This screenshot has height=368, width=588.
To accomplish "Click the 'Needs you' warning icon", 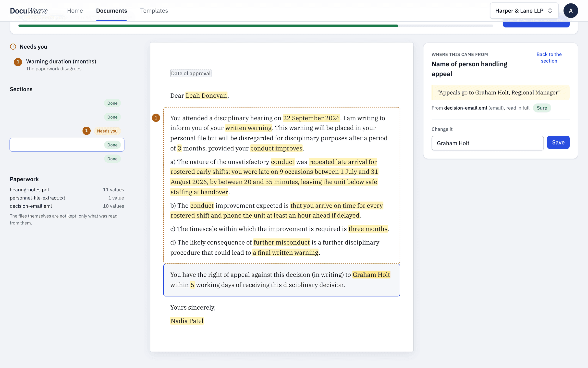I will pos(13,47).
